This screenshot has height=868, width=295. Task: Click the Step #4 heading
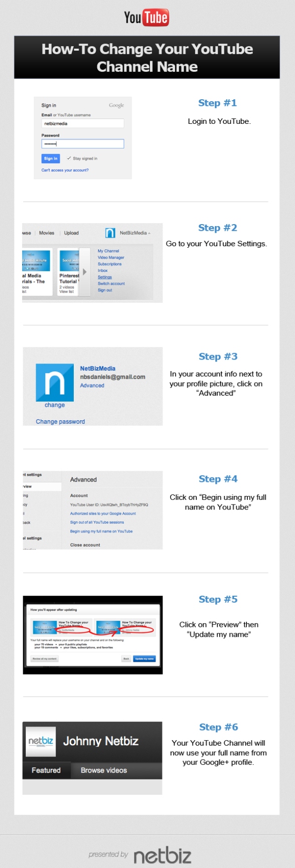pos(218,479)
